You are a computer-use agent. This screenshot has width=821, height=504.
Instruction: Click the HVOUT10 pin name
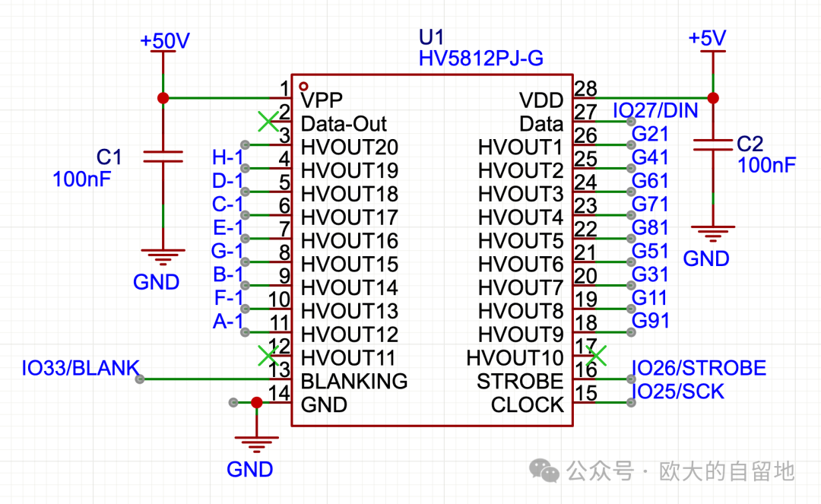(515, 358)
